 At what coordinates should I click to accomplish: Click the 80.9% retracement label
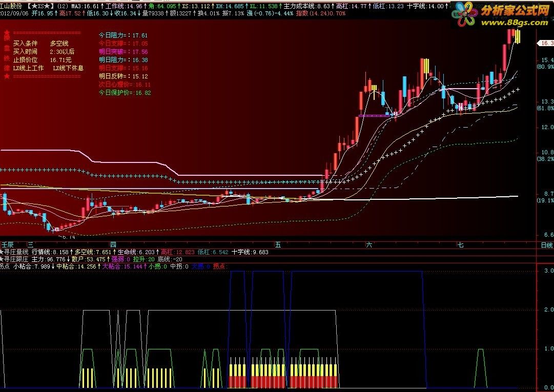tap(545, 67)
